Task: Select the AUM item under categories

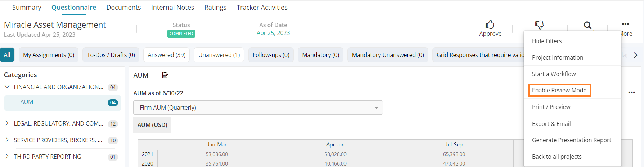Action: click(x=63, y=103)
